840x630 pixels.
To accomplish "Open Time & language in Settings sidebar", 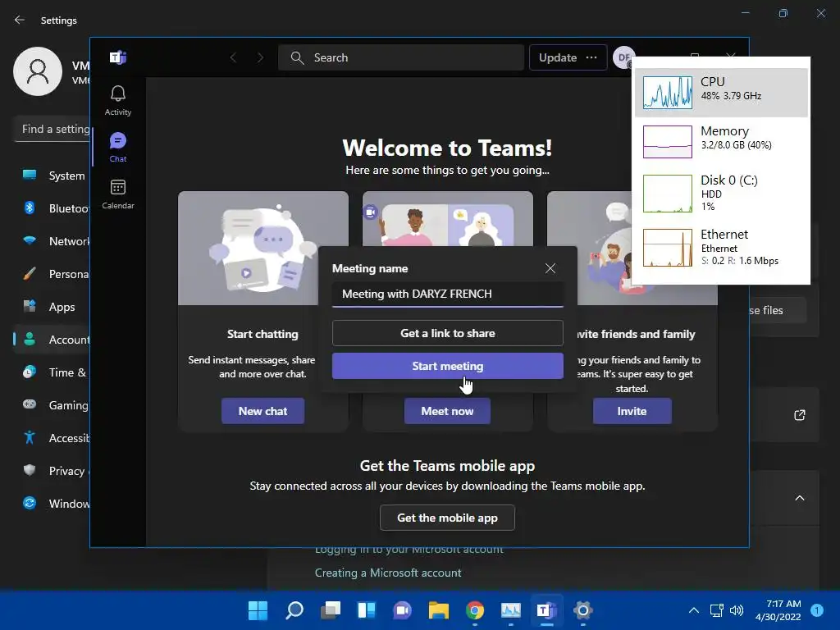I will tap(53, 372).
